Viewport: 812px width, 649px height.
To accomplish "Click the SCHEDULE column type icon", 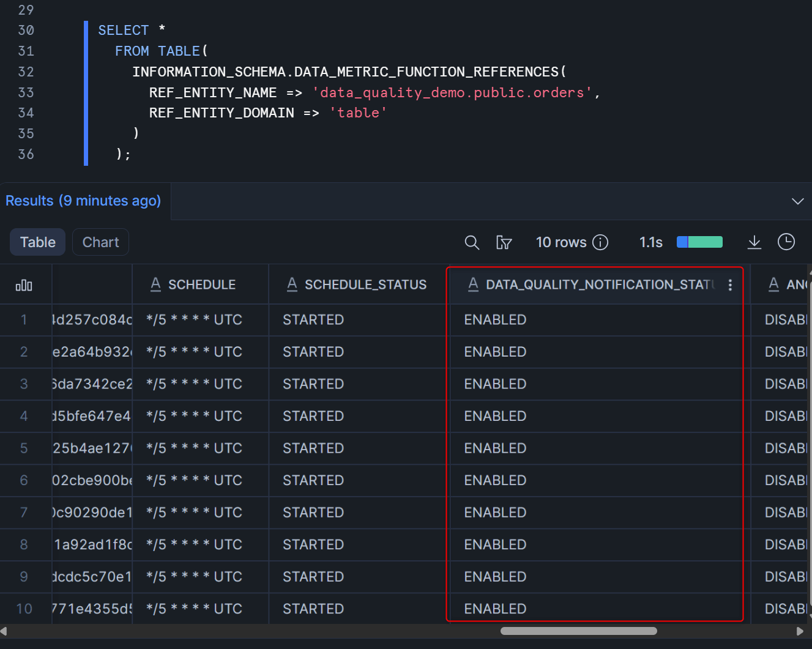I will tap(155, 284).
